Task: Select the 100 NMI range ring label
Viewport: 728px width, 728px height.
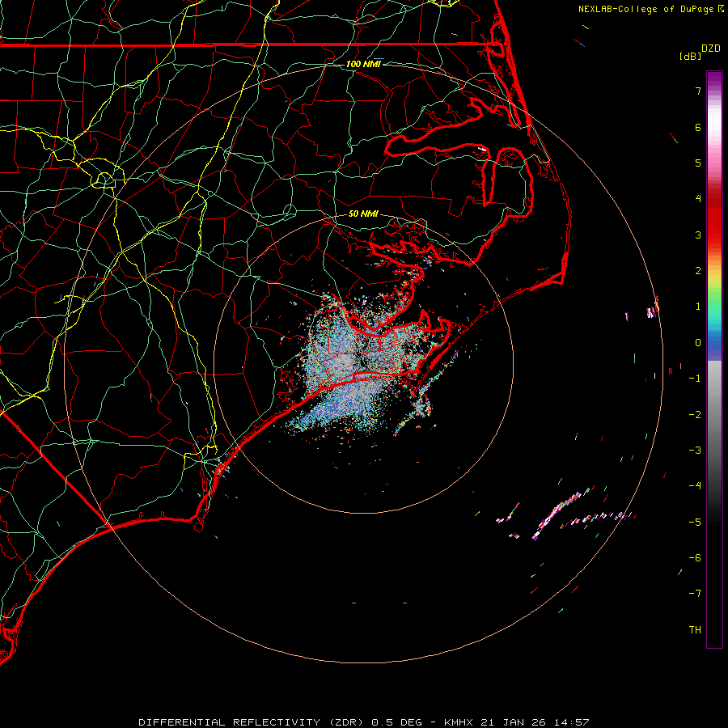Action: 363,64
